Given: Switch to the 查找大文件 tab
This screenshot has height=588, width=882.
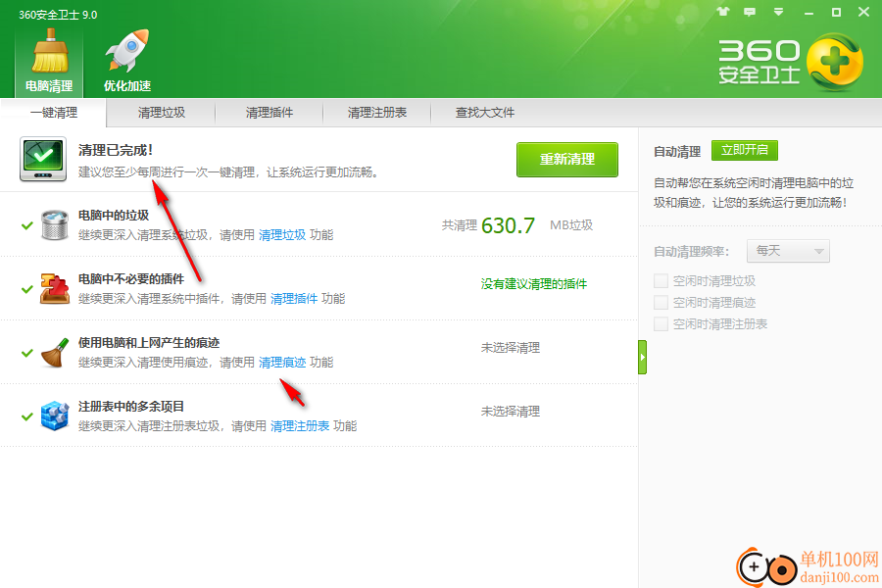Looking at the screenshot, I should (x=485, y=113).
